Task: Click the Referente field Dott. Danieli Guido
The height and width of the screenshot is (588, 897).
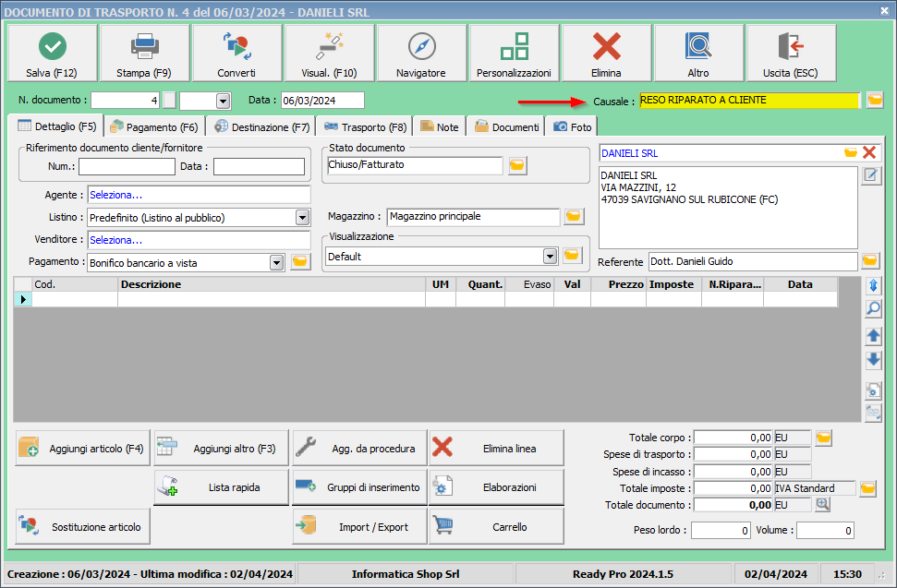Action: [754, 261]
